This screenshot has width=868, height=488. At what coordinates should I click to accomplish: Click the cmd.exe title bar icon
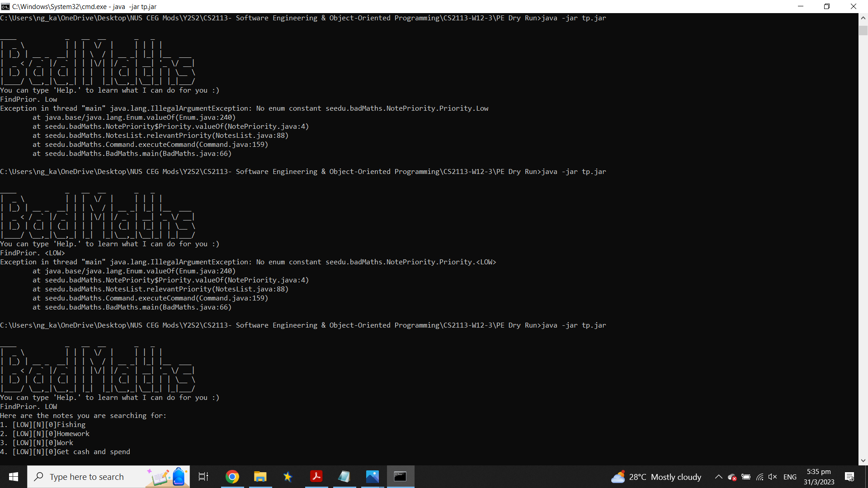click(5, 6)
